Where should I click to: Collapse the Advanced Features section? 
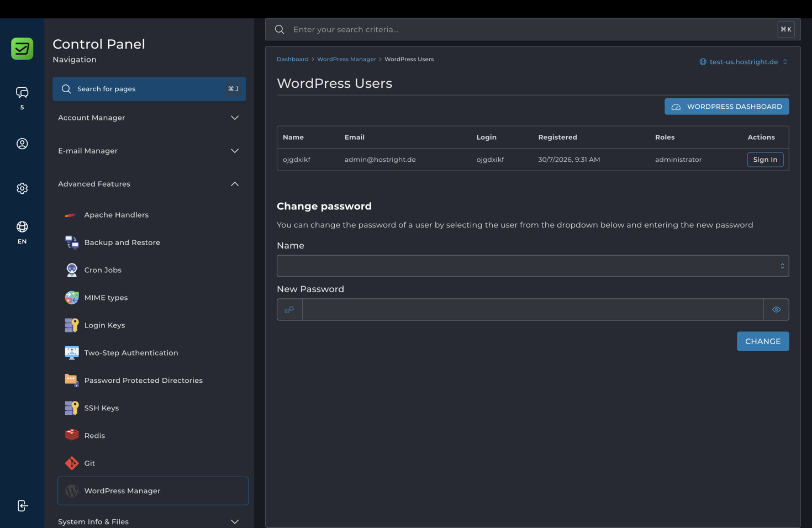point(149,184)
